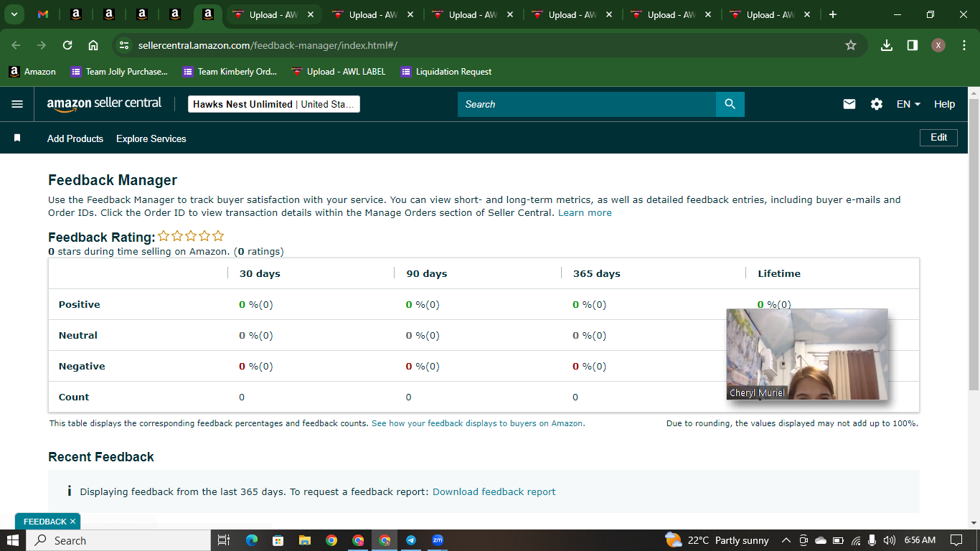The image size is (980, 551).
Task: Click the '90 days' column header
Action: pos(427,273)
